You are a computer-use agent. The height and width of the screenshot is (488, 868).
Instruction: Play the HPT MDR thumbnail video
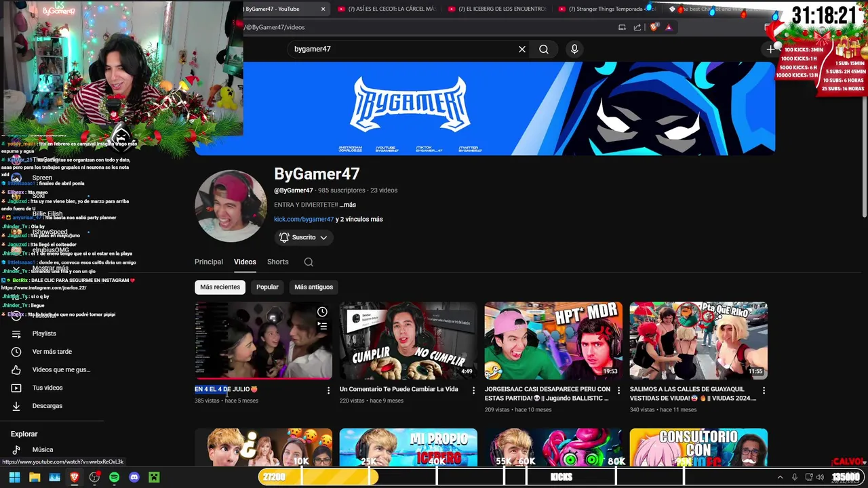[553, 340]
